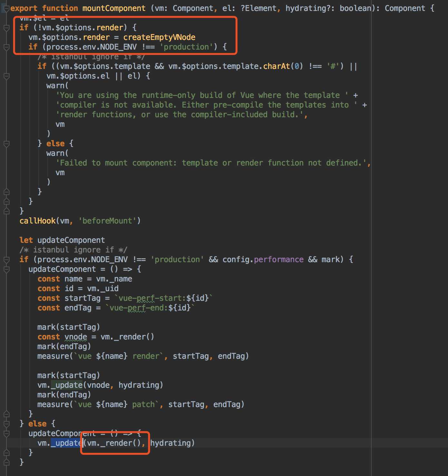This screenshot has width=448, height=476.
Task: Click the '/* istanbul ignore if */' comment above updateComponent check
Action: click(x=73, y=250)
